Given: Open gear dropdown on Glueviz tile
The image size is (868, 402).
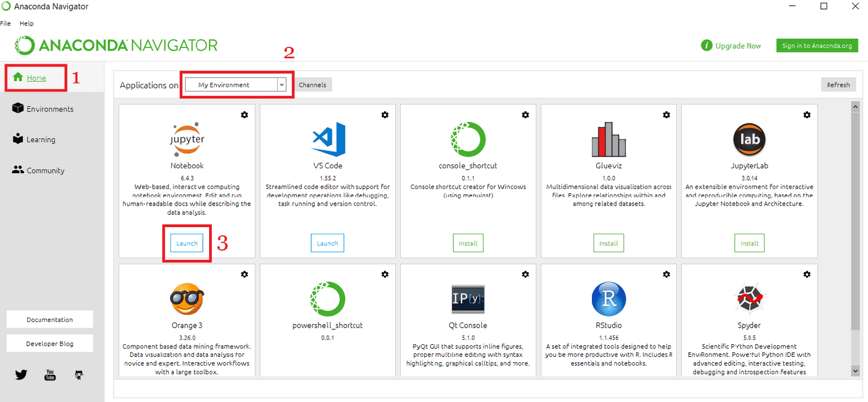Looking at the screenshot, I should point(666,115).
